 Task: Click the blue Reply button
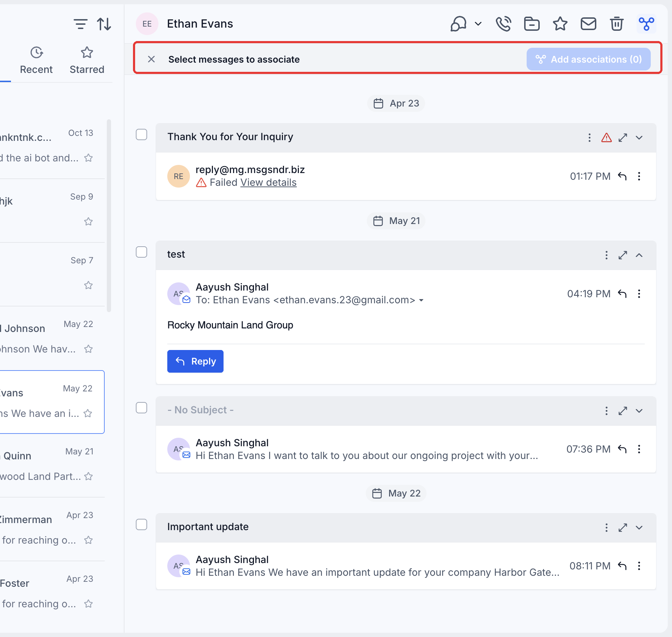click(x=195, y=361)
